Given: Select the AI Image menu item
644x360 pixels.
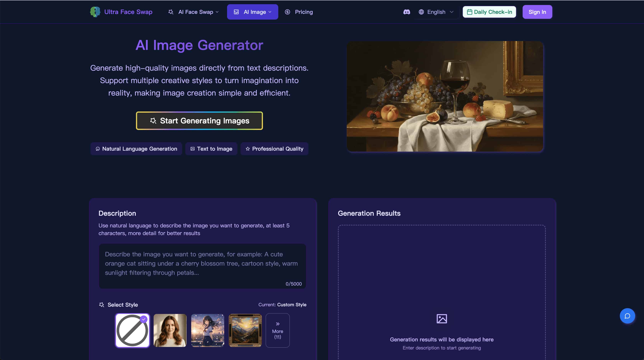Looking at the screenshot, I should pos(252,12).
